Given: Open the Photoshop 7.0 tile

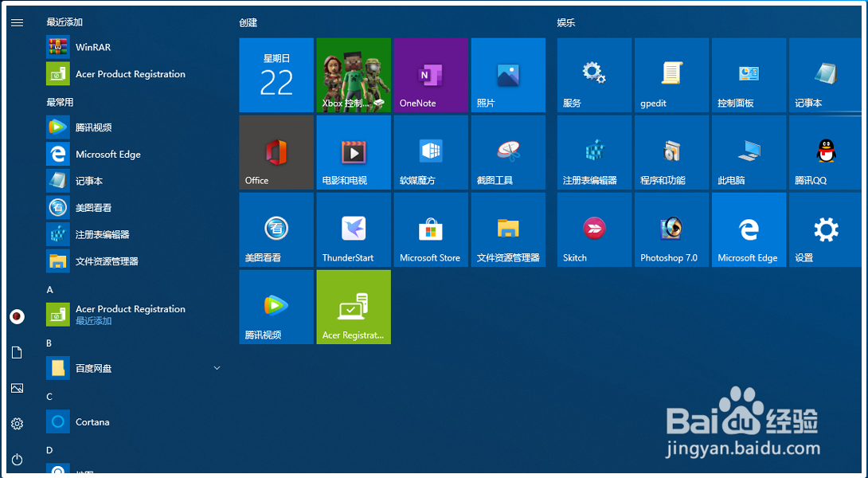Looking at the screenshot, I should pyautogui.click(x=671, y=230).
